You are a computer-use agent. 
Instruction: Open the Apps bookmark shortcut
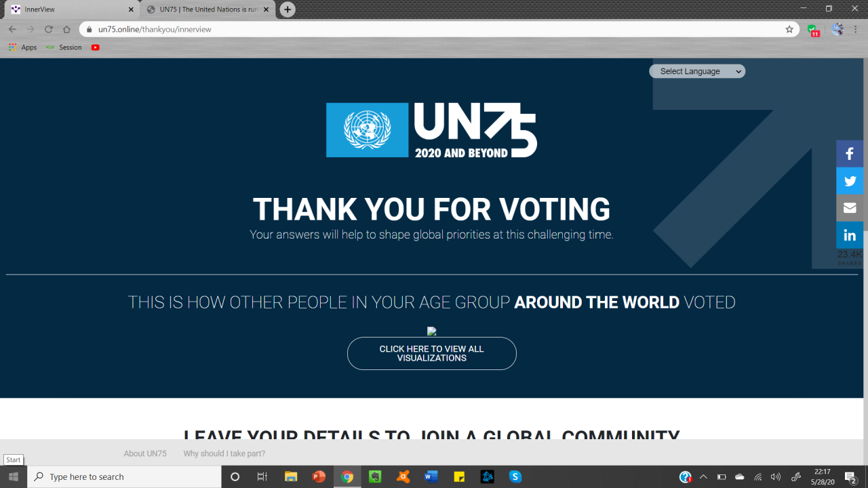[x=23, y=47]
